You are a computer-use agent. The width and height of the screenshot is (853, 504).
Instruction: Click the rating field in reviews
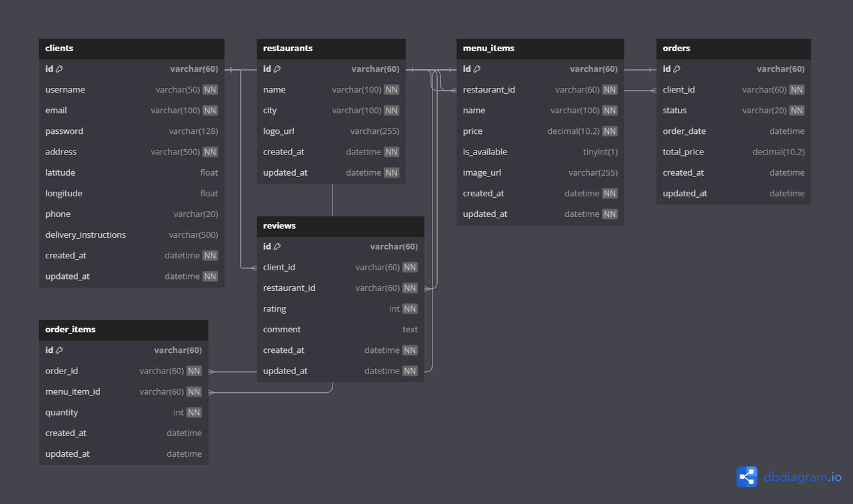tap(341, 309)
